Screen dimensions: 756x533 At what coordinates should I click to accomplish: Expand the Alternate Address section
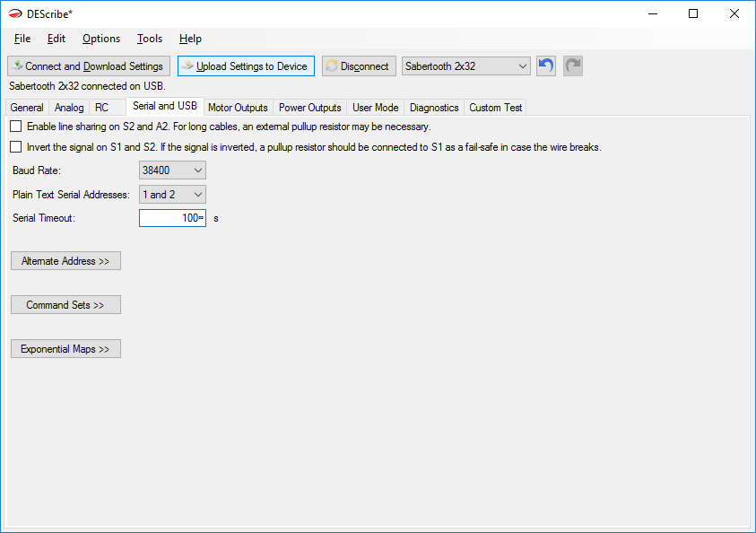65,261
